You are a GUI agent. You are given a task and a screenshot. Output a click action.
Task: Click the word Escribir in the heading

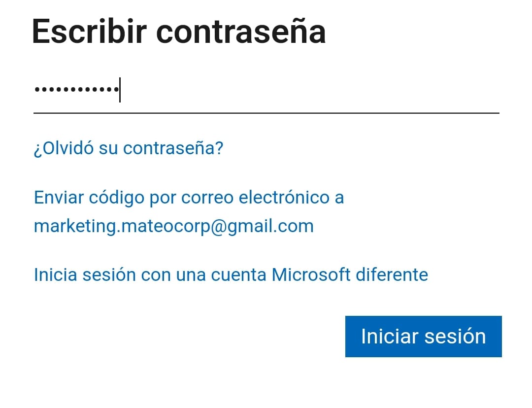click(x=89, y=32)
